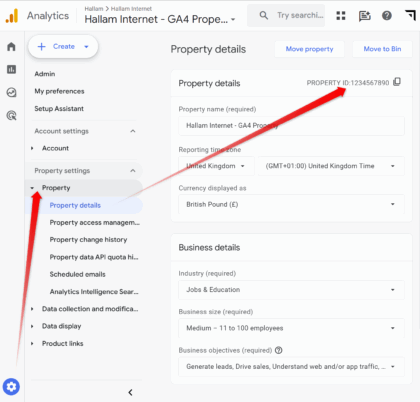Click the Admin gear icon at the bottom left
The height and width of the screenshot is (402, 420).
tap(11, 387)
